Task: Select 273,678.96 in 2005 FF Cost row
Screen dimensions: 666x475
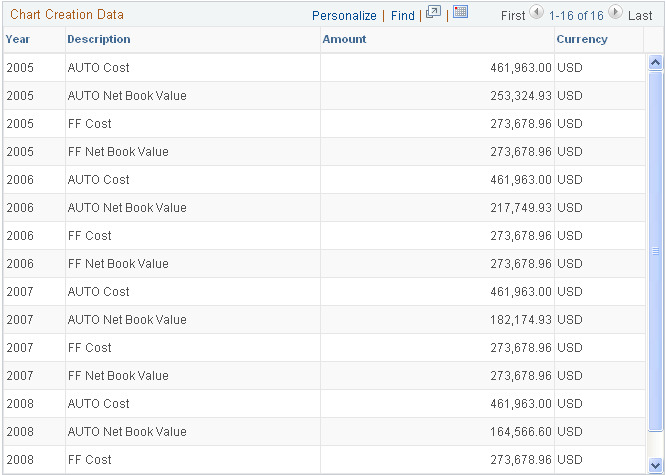Action: [521, 124]
